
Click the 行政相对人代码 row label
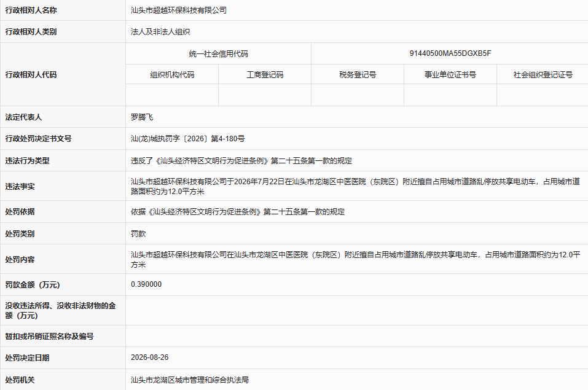pyautogui.click(x=31, y=75)
